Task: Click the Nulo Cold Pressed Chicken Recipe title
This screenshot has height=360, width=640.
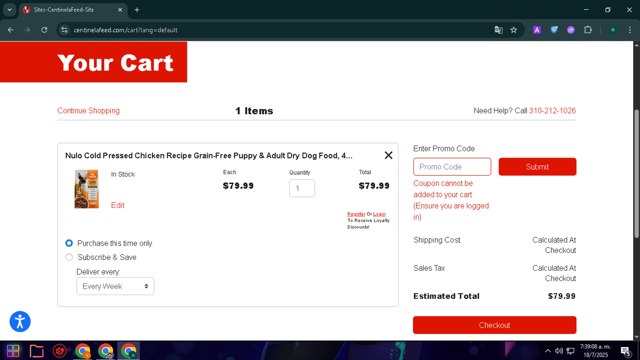Action: pos(209,156)
